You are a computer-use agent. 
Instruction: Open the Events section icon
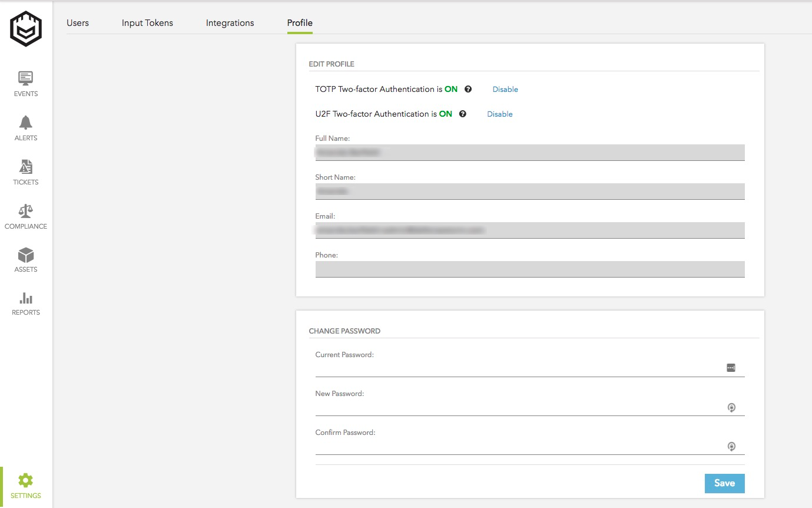click(26, 78)
